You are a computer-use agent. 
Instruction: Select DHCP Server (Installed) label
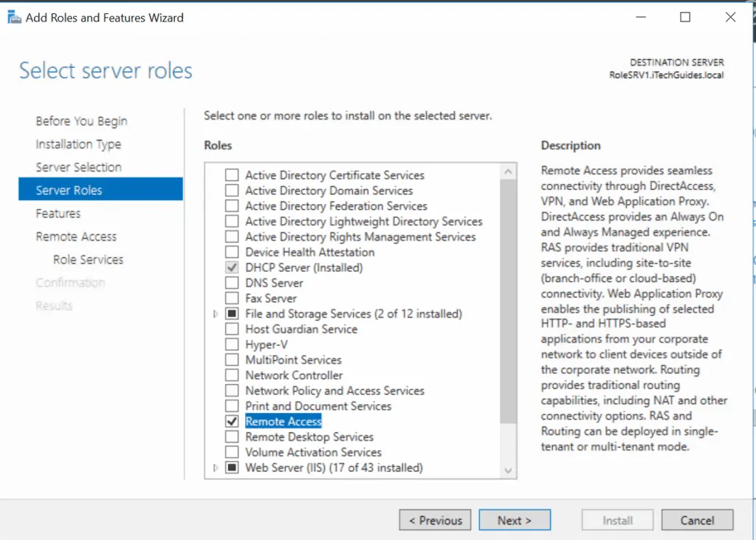[303, 267]
